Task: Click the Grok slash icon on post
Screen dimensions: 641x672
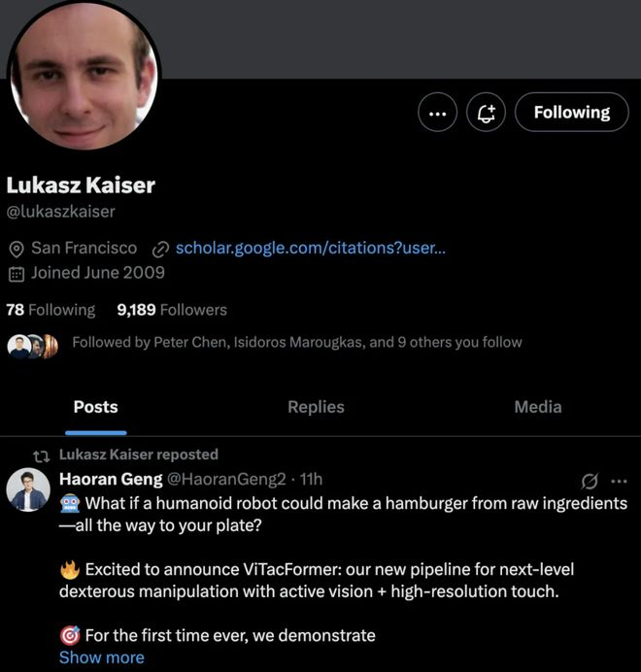Action: [589, 480]
